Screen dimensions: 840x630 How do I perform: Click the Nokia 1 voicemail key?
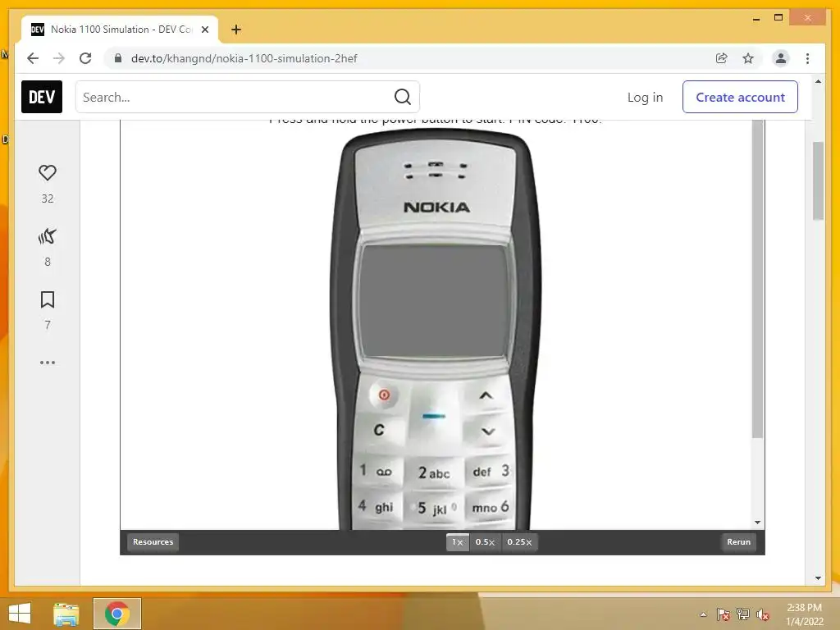point(376,471)
